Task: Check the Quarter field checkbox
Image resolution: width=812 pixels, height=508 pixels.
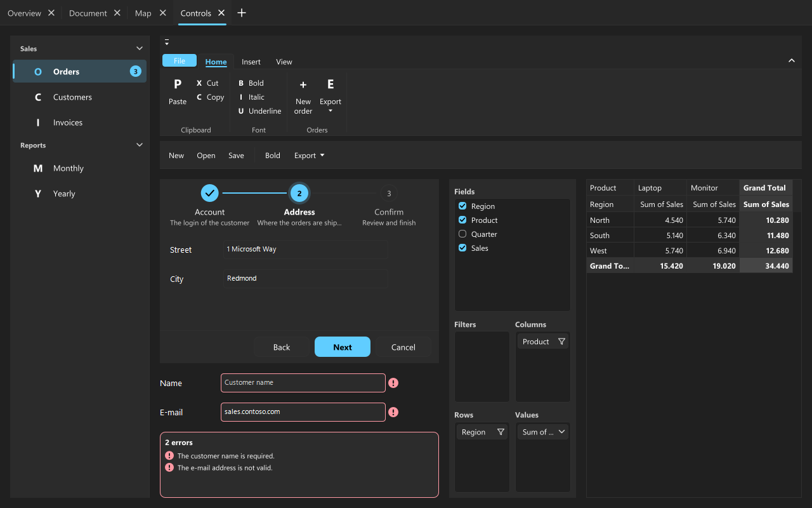Action: click(462, 234)
